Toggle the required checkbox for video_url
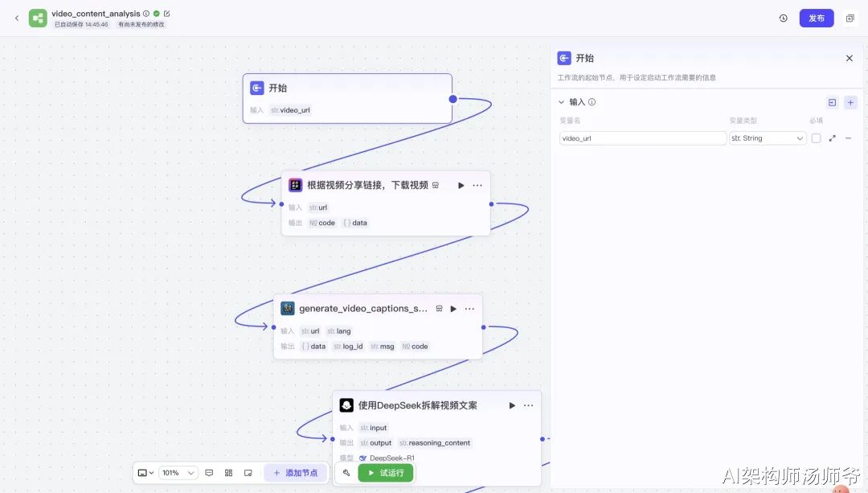This screenshot has height=493, width=868. click(816, 138)
